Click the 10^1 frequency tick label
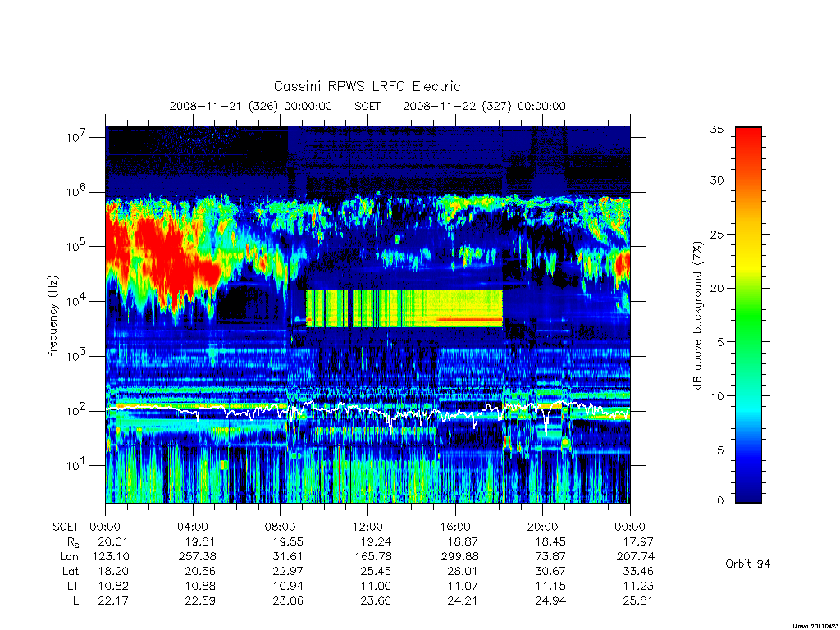 pyautogui.click(x=77, y=465)
